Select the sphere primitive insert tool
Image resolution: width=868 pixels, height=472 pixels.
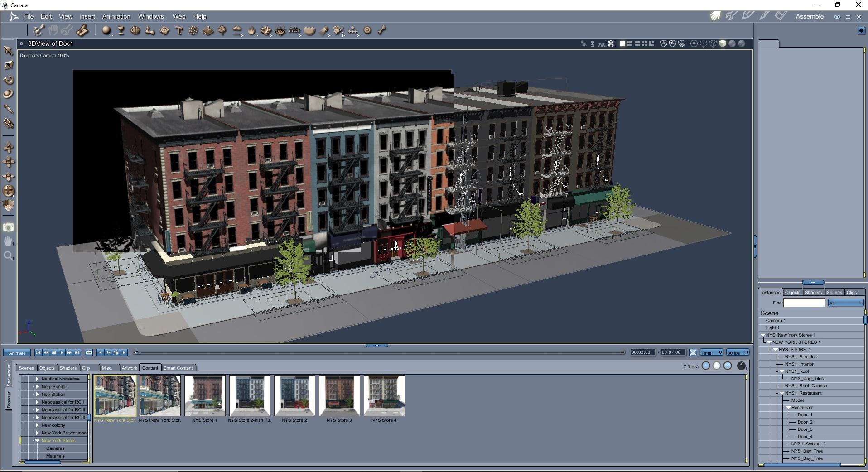106,30
